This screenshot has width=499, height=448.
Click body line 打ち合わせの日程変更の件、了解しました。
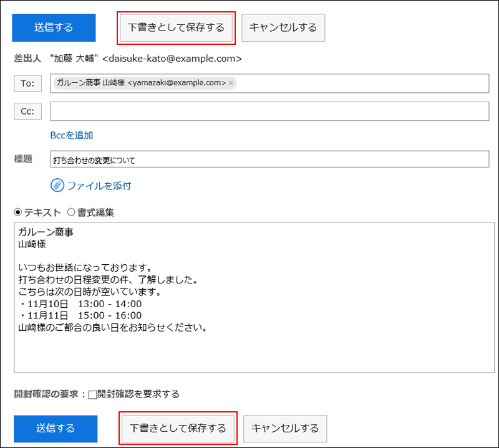(108, 280)
